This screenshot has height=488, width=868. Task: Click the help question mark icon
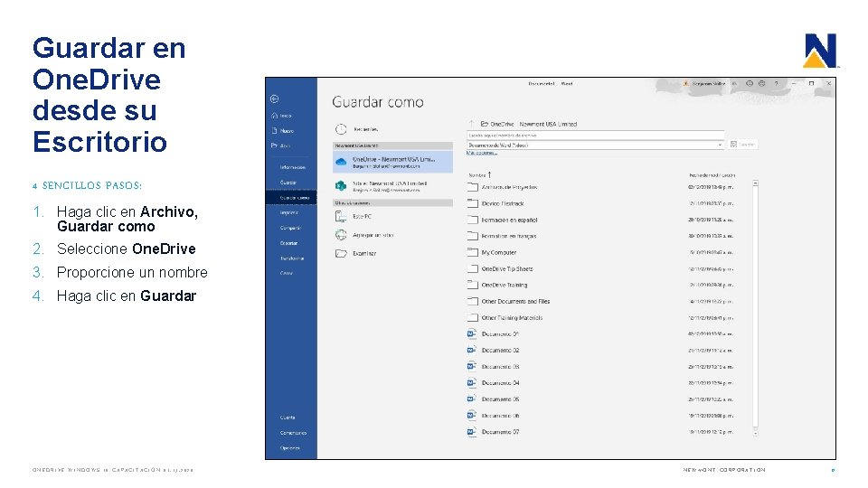pos(776,83)
